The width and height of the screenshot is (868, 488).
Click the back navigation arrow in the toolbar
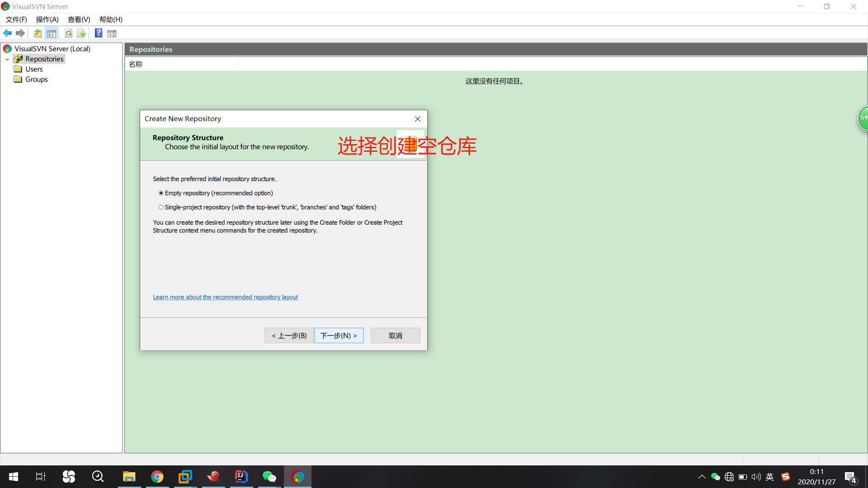click(7, 33)
